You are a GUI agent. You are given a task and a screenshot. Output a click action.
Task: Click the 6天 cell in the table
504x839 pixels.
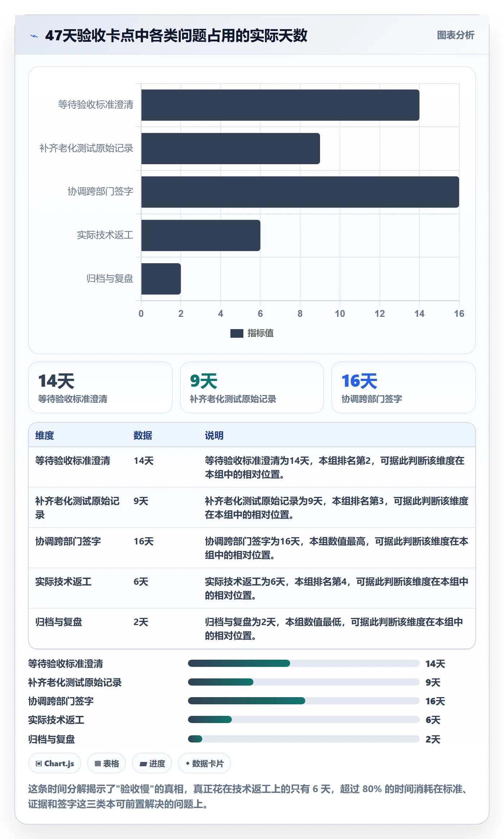[x=141, y=582]
